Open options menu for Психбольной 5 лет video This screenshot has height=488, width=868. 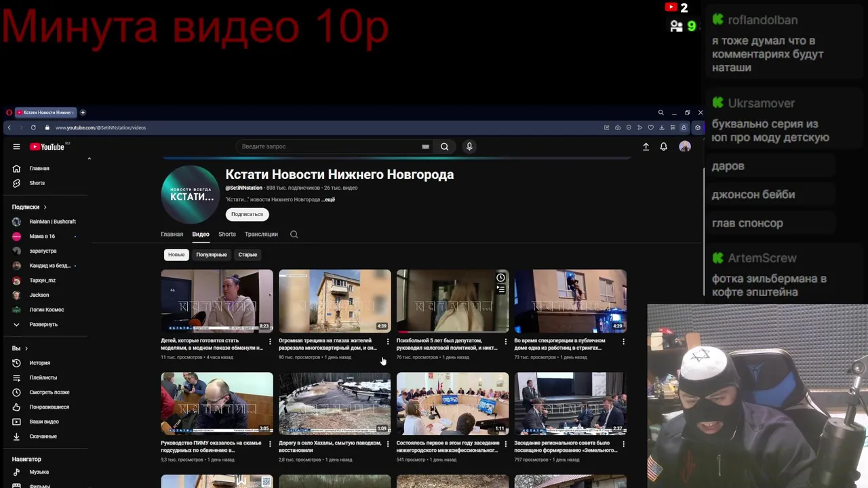coord(505,342)
